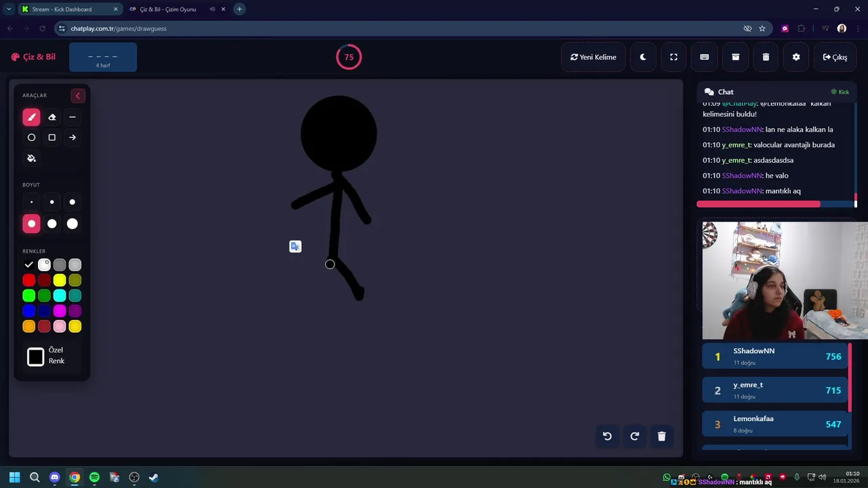868x488 pixels.
Task: Click the Çiz & Bil logo
Action: (x=34, y=57)
